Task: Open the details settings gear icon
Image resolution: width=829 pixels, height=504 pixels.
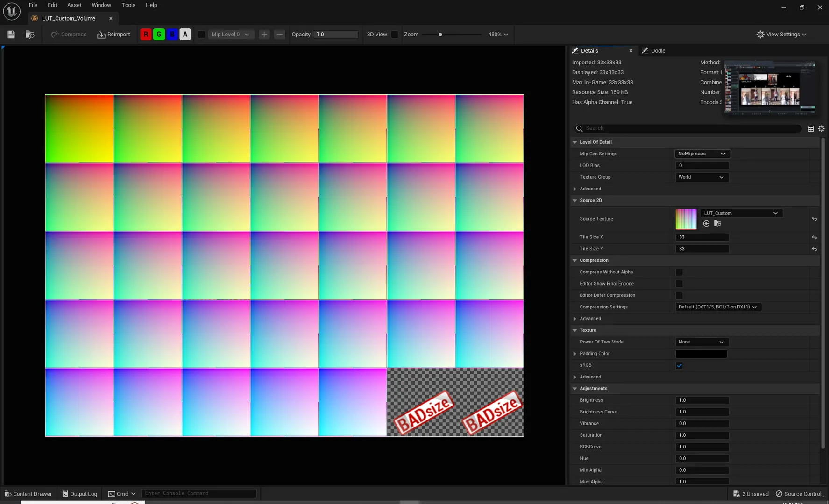Action: 821,128
